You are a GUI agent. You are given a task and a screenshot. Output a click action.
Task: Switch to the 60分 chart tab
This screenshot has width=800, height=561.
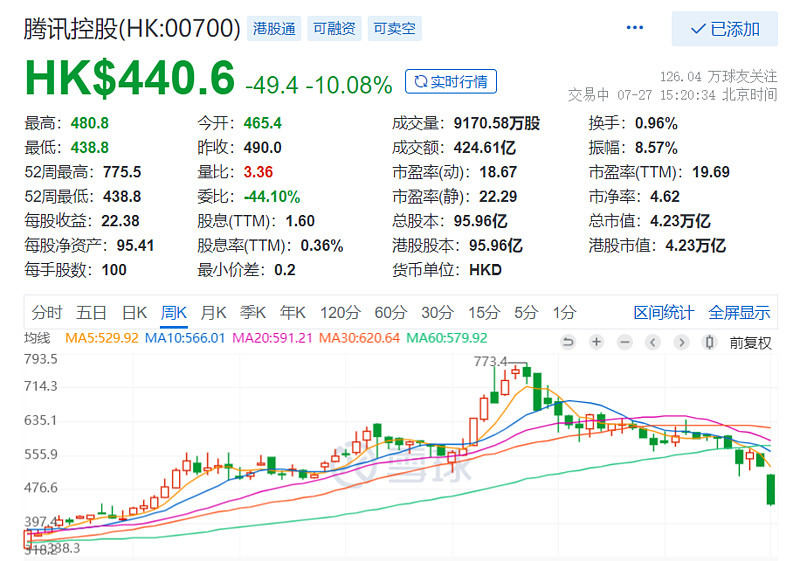pyautogui.click(x=391, y=312)
